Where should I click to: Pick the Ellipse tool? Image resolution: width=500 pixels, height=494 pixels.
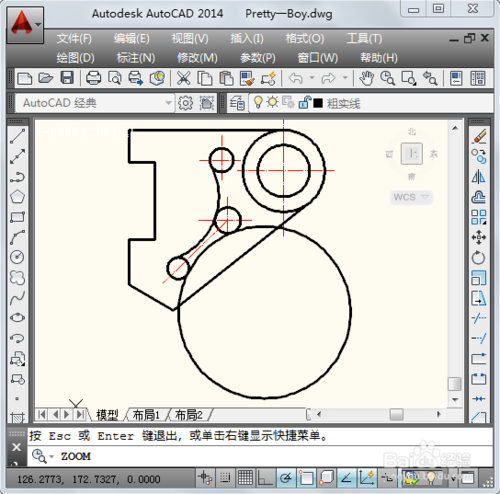coord(17,318)
